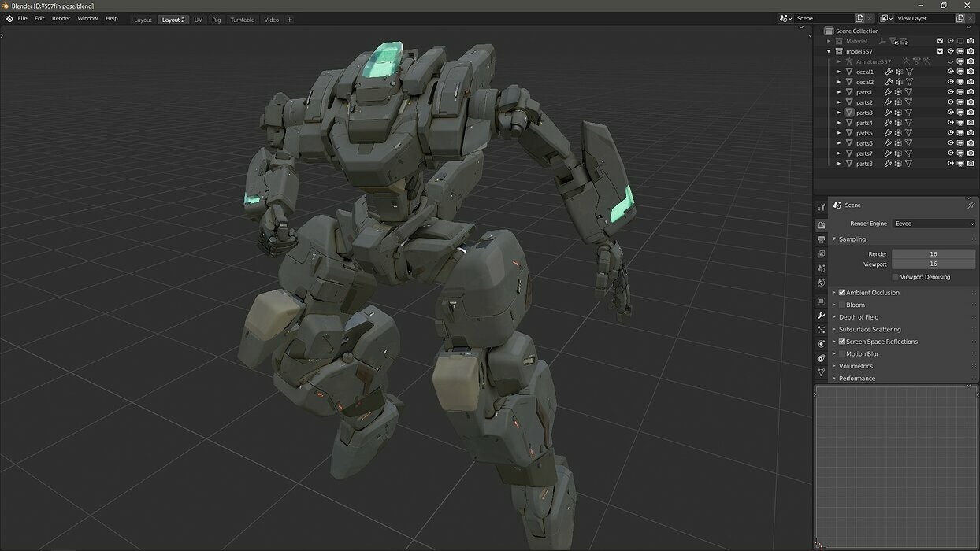980x551 pixels.
Task: Hide decal1 using its eye icon
Action: tap(950, 72)
